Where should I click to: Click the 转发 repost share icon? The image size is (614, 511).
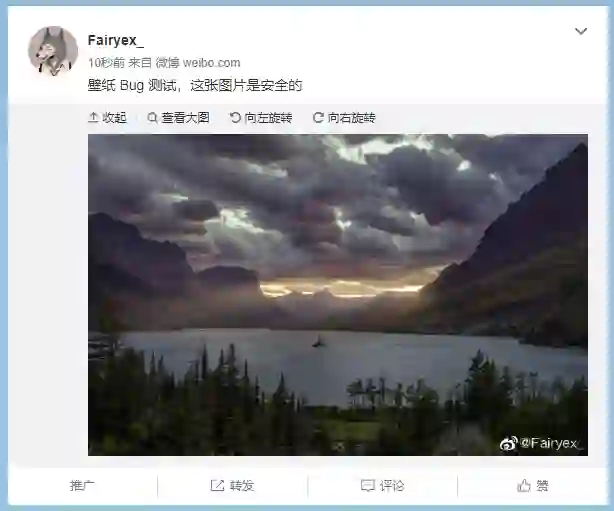[217, 486]
